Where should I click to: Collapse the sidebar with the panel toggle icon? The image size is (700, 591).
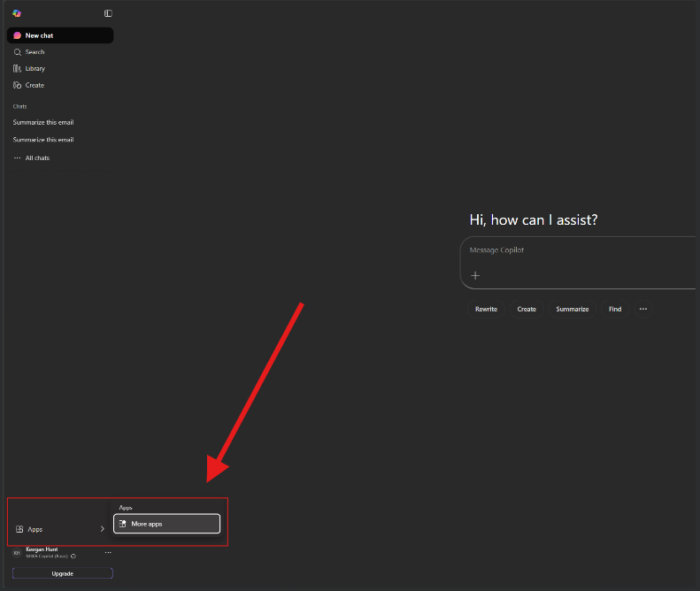pos(108,13)
